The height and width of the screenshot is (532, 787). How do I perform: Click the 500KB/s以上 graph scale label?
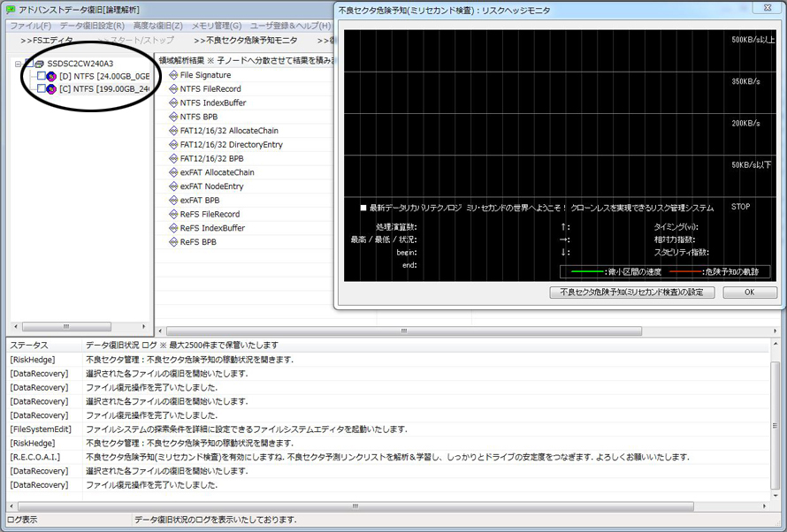coord(753,40)
